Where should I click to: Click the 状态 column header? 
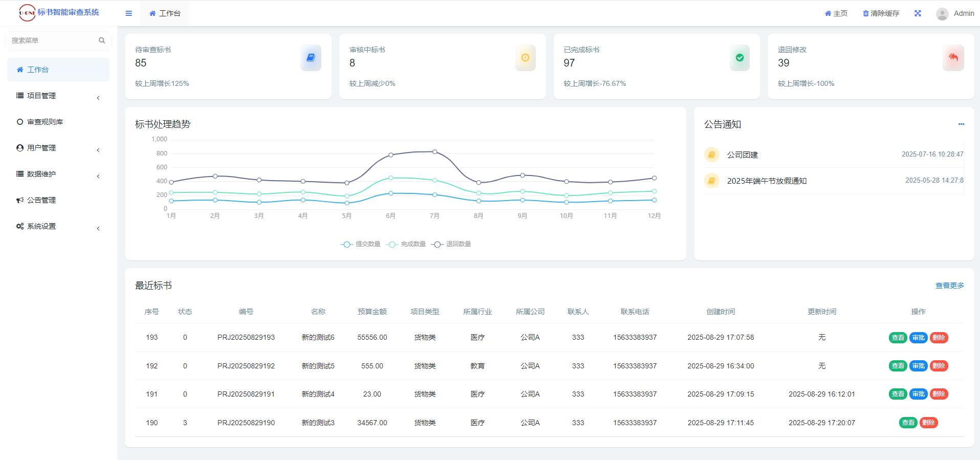(x=185, y=312)
